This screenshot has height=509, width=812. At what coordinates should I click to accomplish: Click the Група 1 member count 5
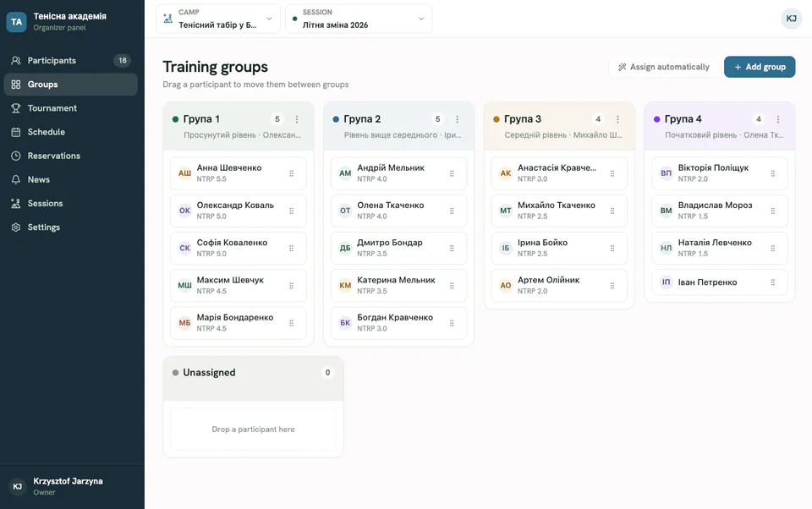(277, 119)
